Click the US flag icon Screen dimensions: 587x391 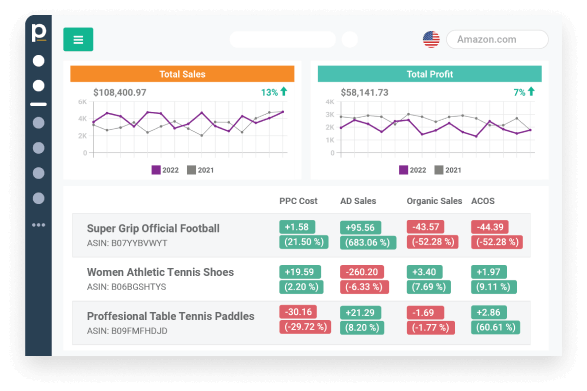[431, 39]
